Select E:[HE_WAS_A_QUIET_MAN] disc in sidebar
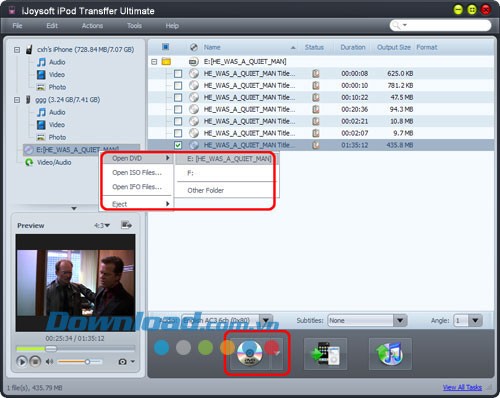This screenshot has height=398, width=500. point(81,150)
